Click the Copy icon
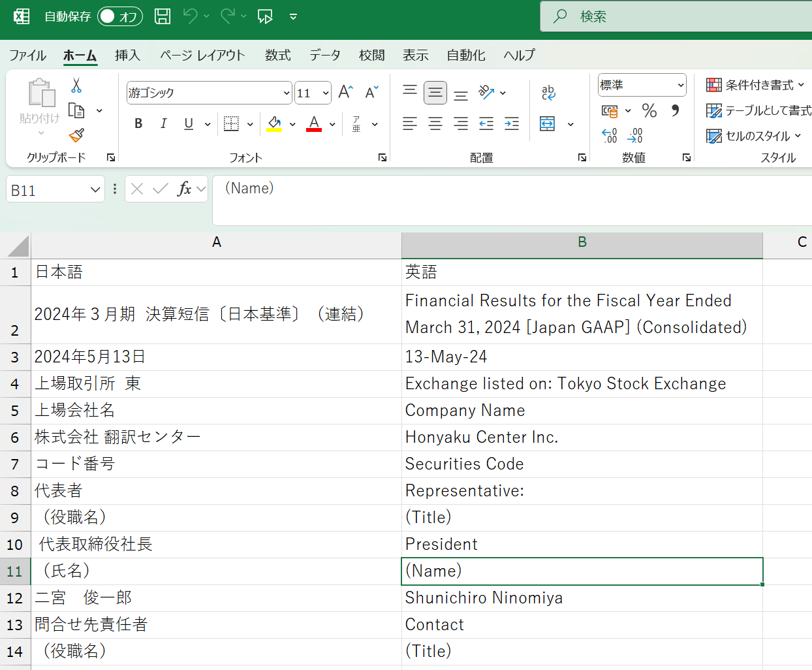 [76, 110]
